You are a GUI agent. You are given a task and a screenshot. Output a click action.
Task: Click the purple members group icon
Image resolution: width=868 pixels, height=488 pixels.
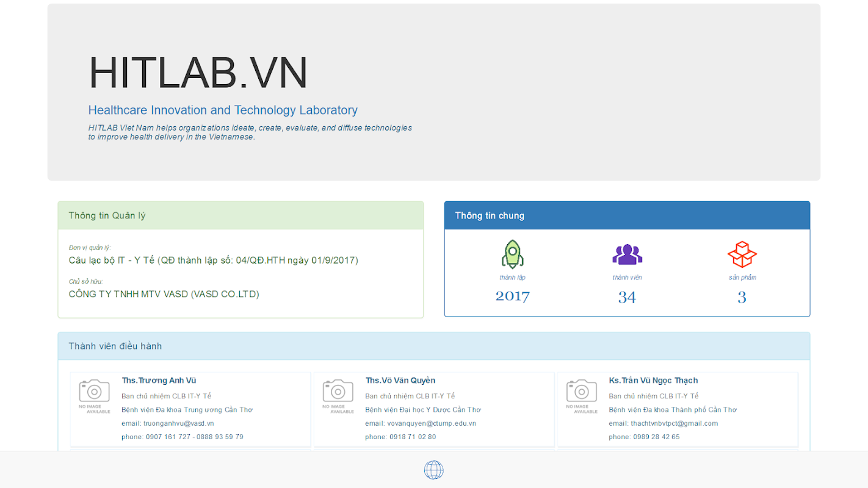(627, 254)
